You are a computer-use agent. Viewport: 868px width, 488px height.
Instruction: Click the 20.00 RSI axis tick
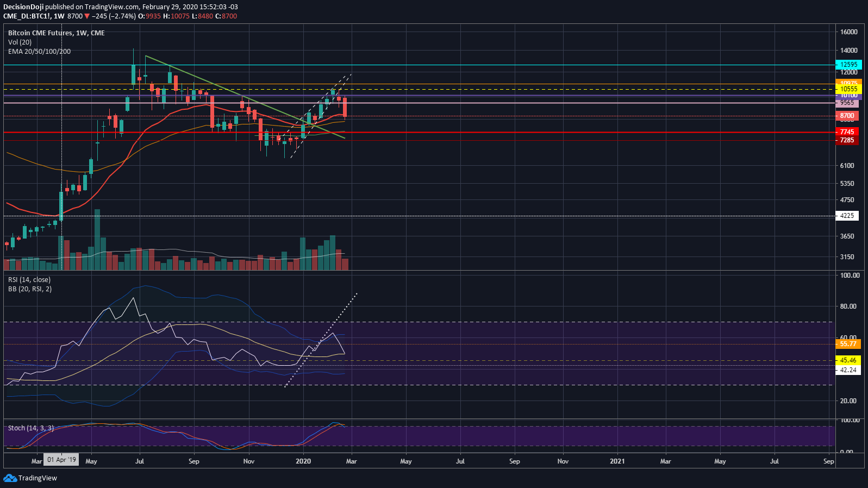tap(848, 401)
